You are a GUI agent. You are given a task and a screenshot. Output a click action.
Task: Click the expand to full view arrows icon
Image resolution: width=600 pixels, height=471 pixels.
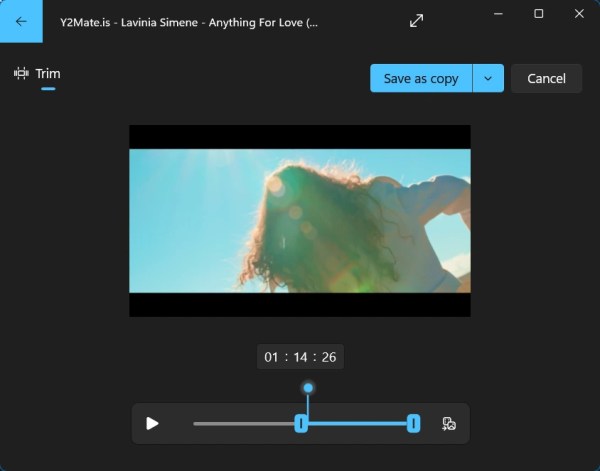(416, 21)
